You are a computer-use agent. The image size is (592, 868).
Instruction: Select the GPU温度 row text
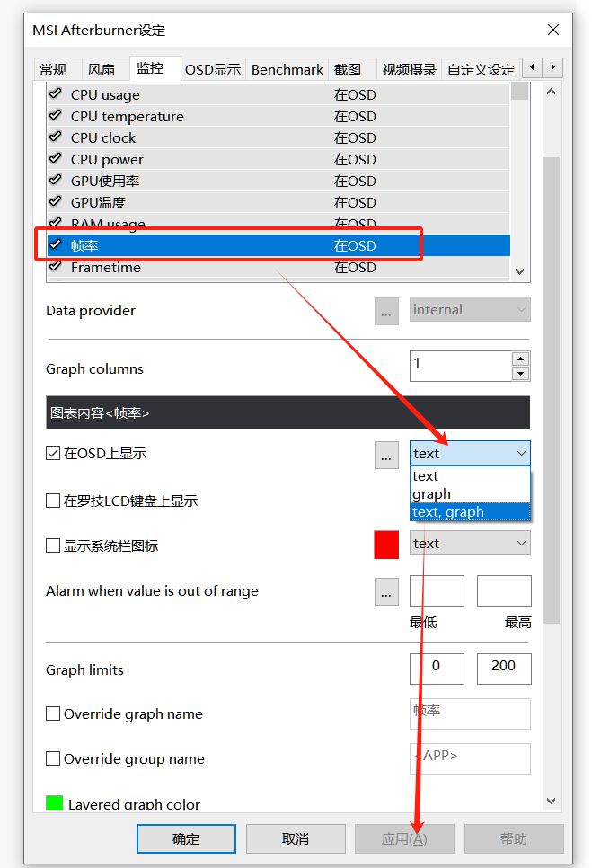(98, 202)
